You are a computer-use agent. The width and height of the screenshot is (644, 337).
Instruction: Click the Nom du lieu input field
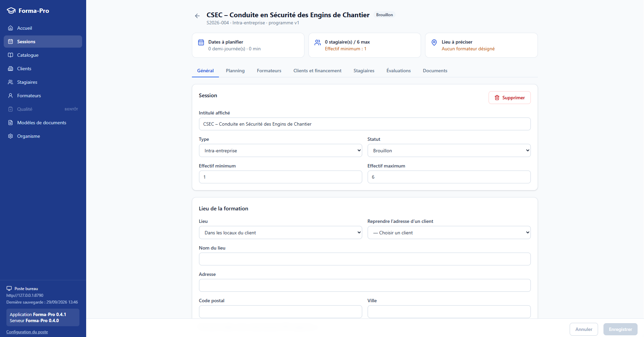pyautogui.click(x=365, y=259)
